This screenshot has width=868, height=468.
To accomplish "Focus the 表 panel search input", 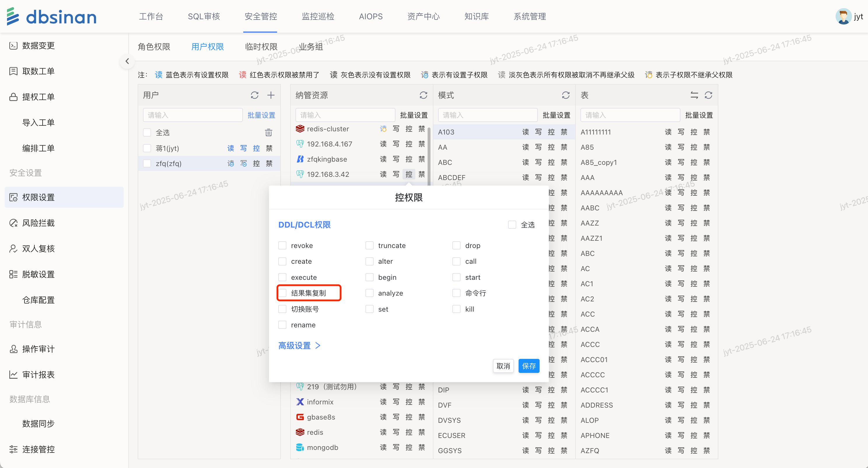I will (629, 115).
